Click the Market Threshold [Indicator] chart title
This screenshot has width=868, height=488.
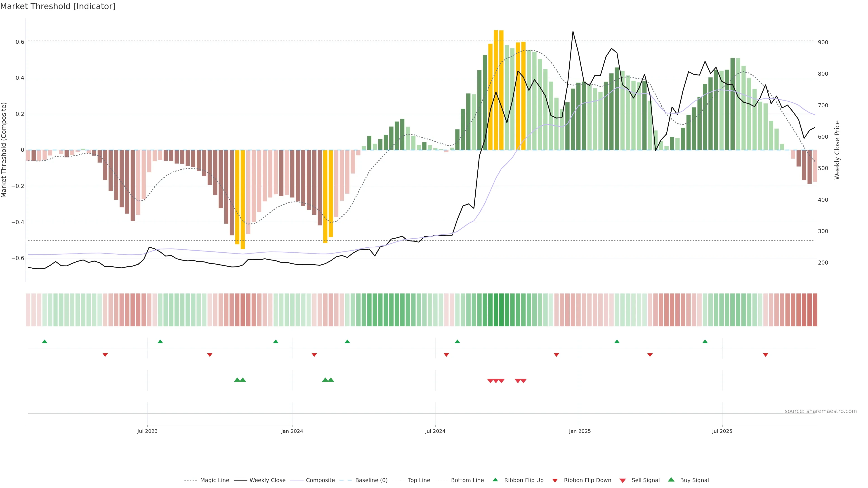(58, 6)
